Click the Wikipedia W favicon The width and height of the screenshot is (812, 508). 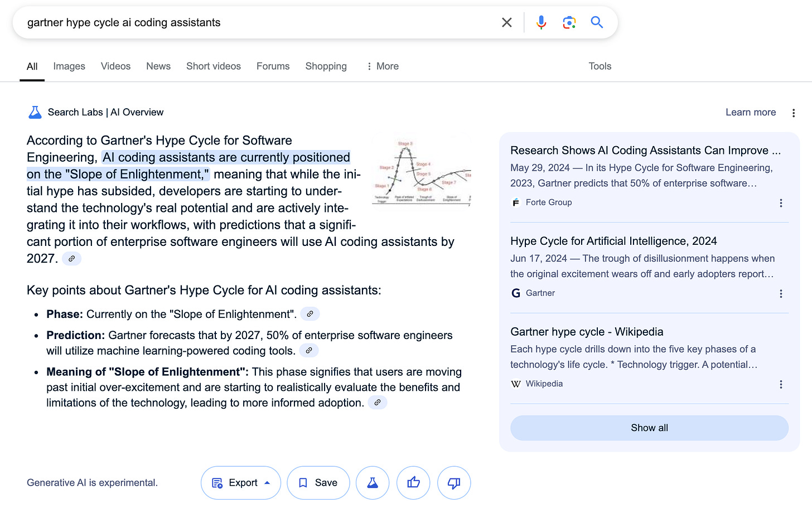(x=516, y=384)
